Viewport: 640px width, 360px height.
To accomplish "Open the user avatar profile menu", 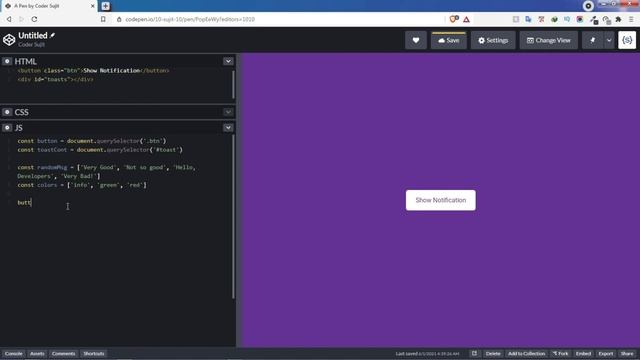I will click(x=627, y=40).
